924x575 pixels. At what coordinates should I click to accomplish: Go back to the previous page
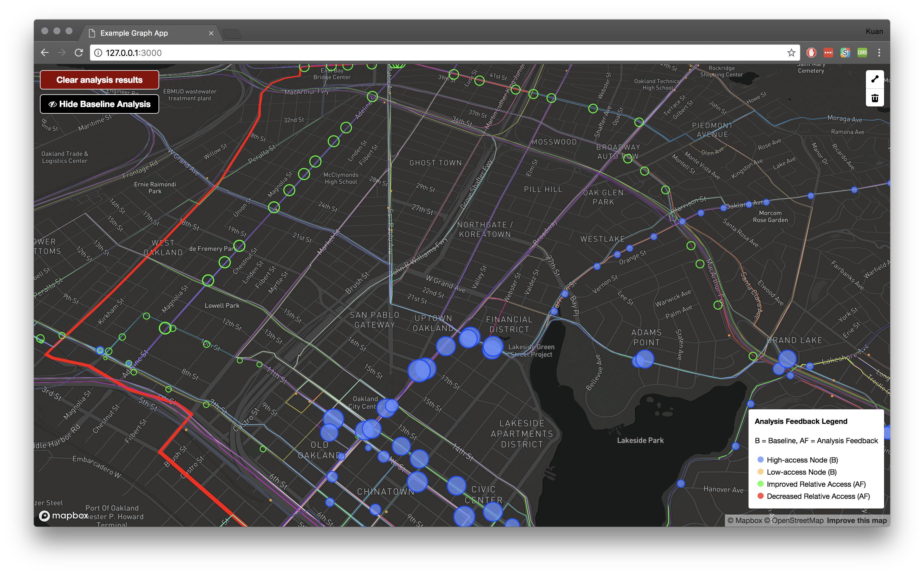pos(45,53)
